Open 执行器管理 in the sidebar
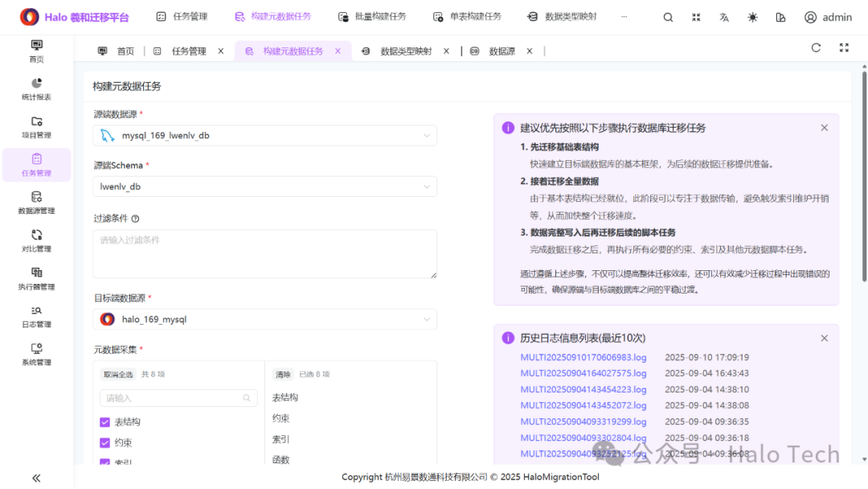Image resolution: width=868 pixels, height=489 pixels. 36,279
